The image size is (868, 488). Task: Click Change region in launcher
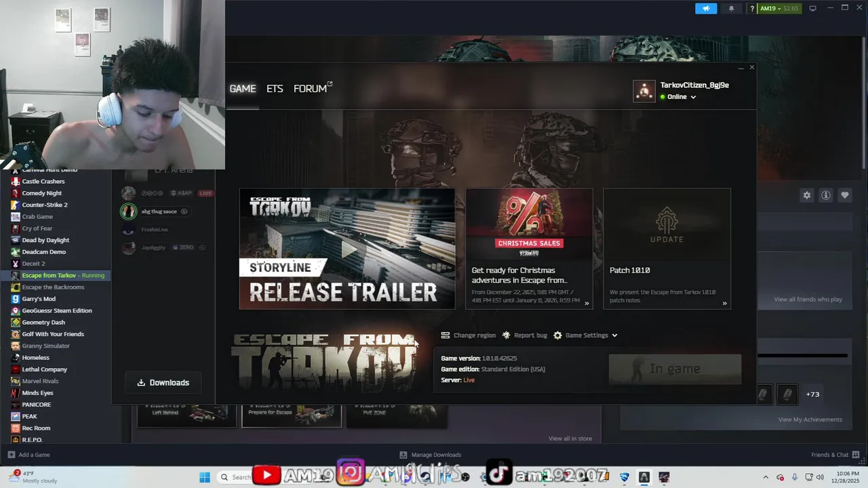pos(469,335)
